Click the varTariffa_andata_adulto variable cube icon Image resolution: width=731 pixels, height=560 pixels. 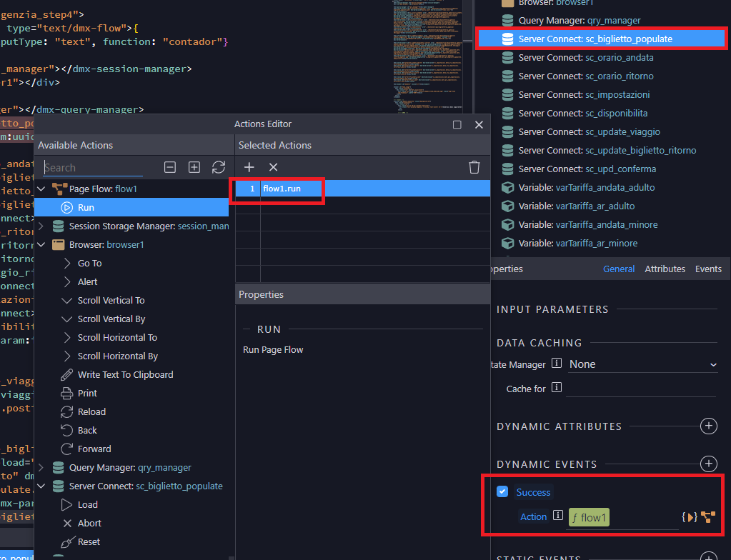click(507, 188)
